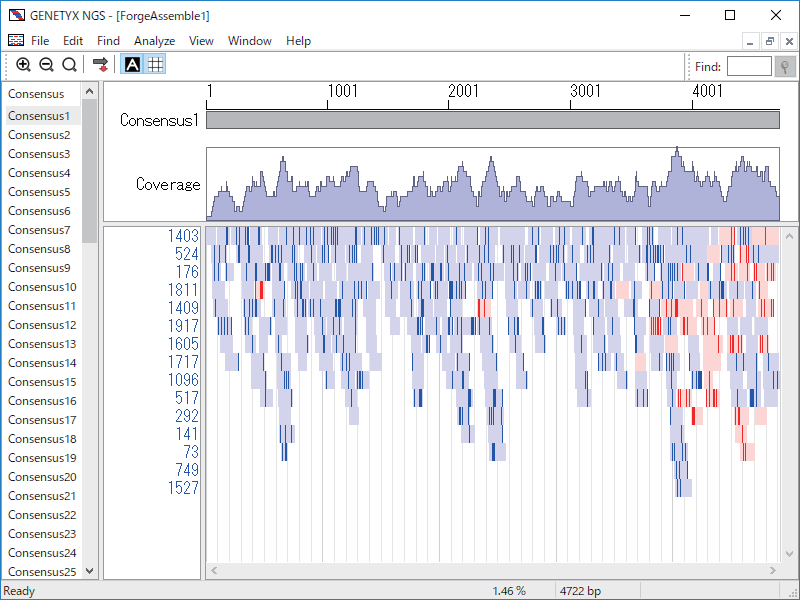
Task: Click the 1.46 % status bar value
Action: coord(509,591)
